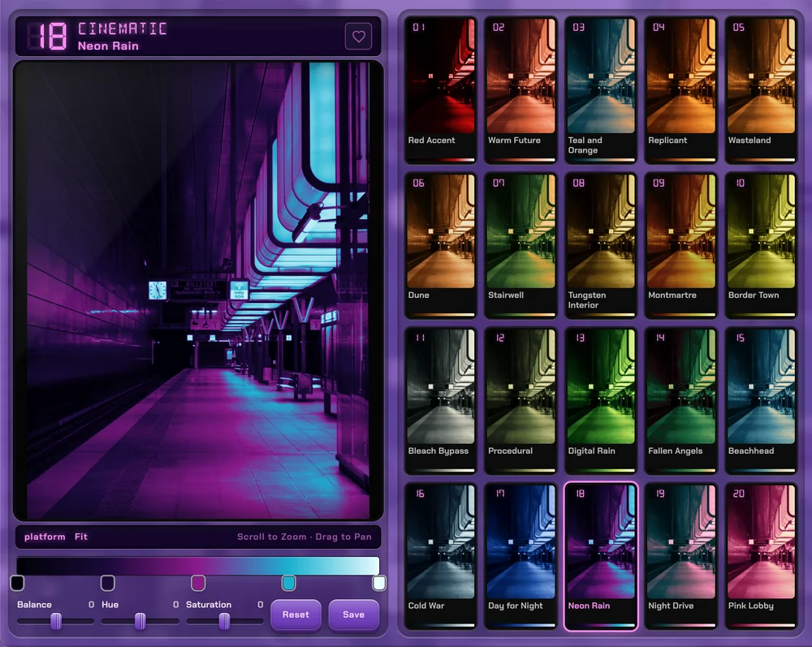The width and height of the screenshot is (812, 647).
Task: Click the Fit view button
Action: tap(80, 537)
